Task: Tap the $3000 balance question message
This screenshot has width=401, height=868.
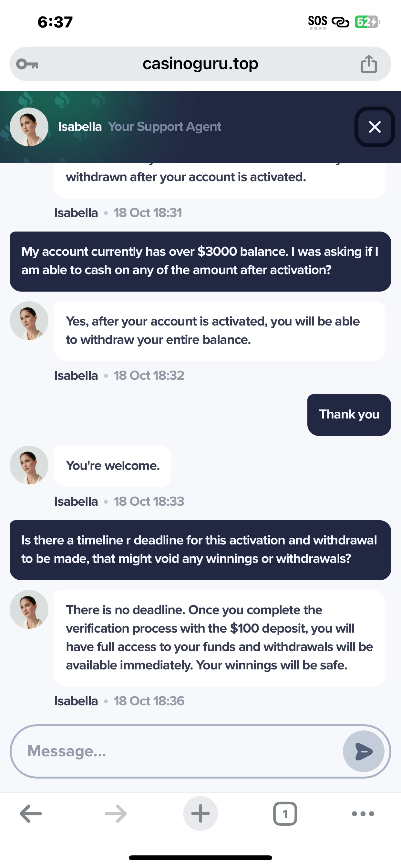Action: click(x=200, y=261)
